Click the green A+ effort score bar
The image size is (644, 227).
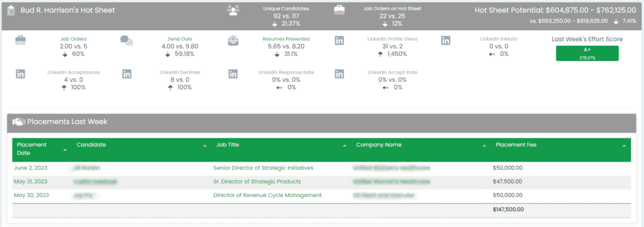pos(587,53)
